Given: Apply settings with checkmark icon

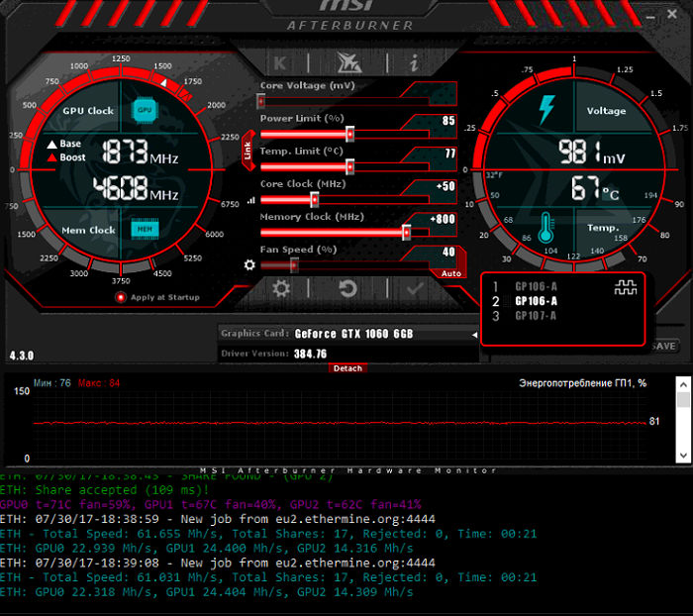Looking at the screenshot, I should (415, 289).
